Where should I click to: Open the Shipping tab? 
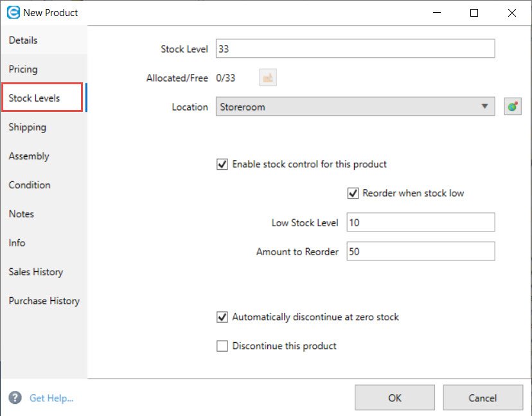point(27,127)
